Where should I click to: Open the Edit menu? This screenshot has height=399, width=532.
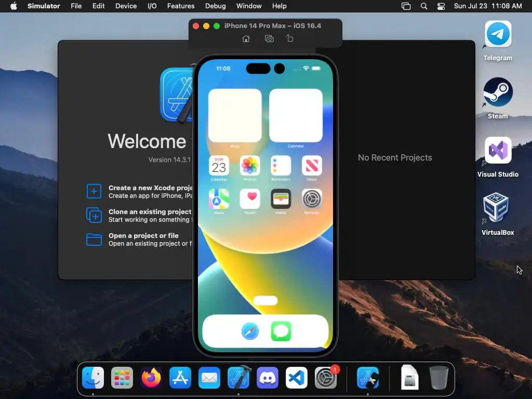98,6
